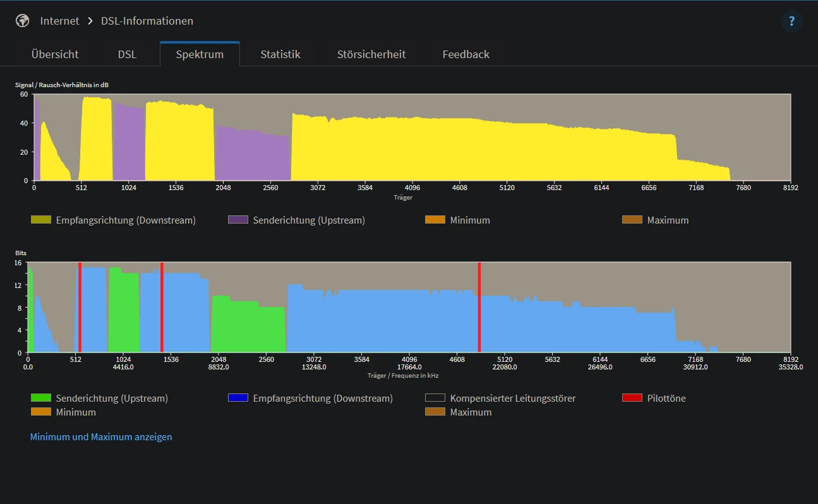Open the DSL tab
This screenshot has height=504, width=818.
(127, 54)
